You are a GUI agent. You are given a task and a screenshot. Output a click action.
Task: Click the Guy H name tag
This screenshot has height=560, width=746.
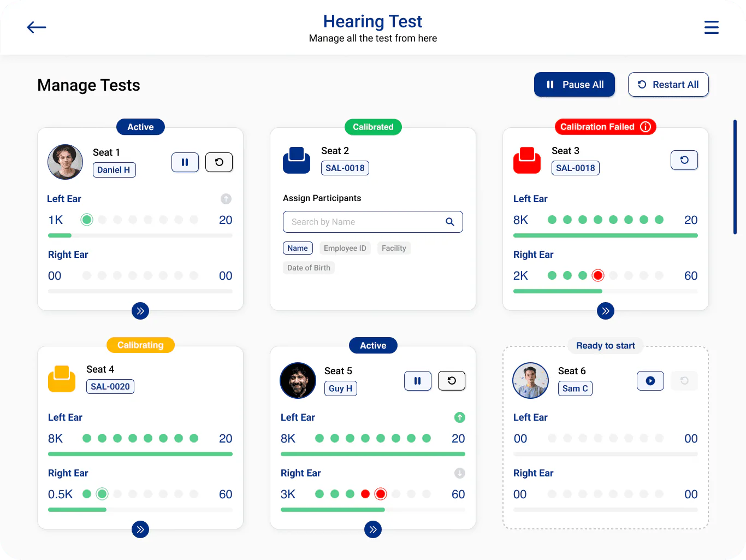341,388
